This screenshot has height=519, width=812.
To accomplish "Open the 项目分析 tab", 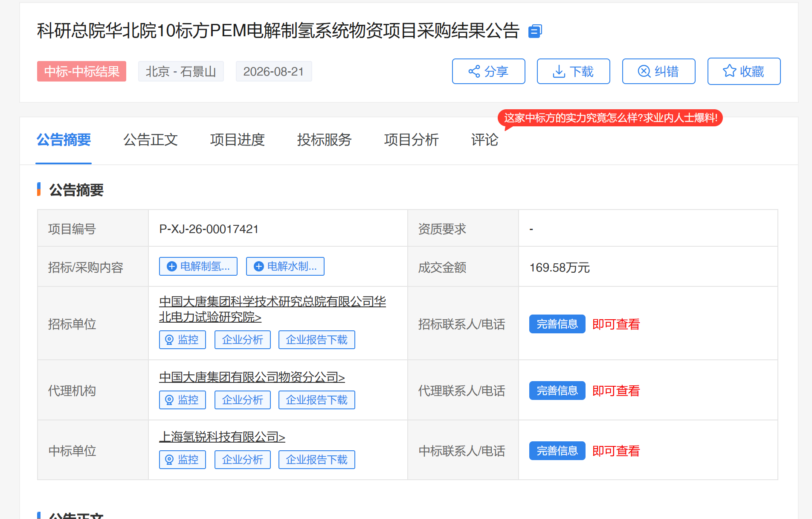I will point(412,140).
